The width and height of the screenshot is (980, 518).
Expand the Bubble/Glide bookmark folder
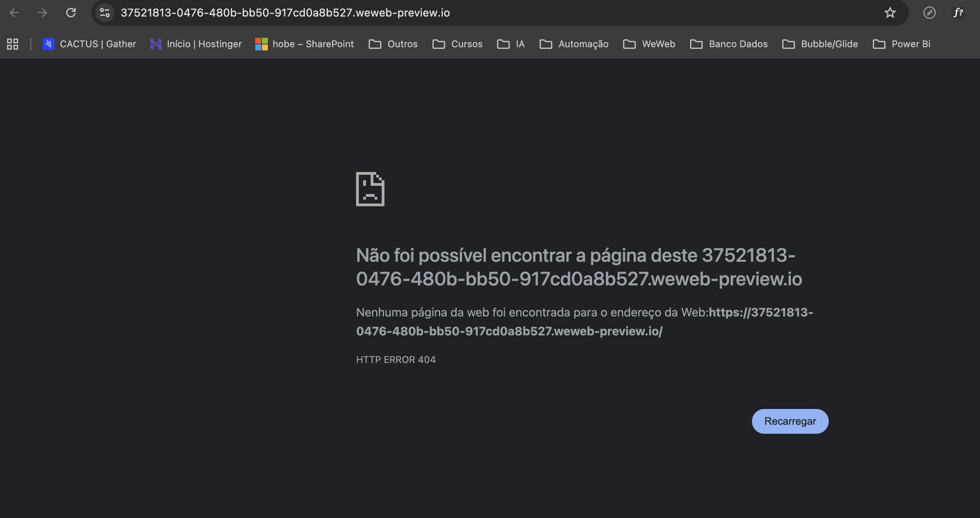(820, 44)
